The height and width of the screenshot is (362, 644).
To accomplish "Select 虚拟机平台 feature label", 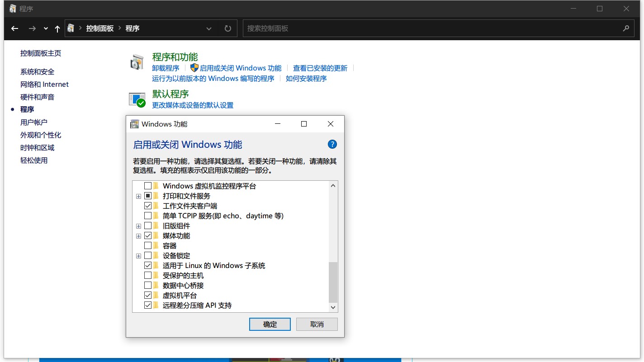I will click(x=180, y=296).
